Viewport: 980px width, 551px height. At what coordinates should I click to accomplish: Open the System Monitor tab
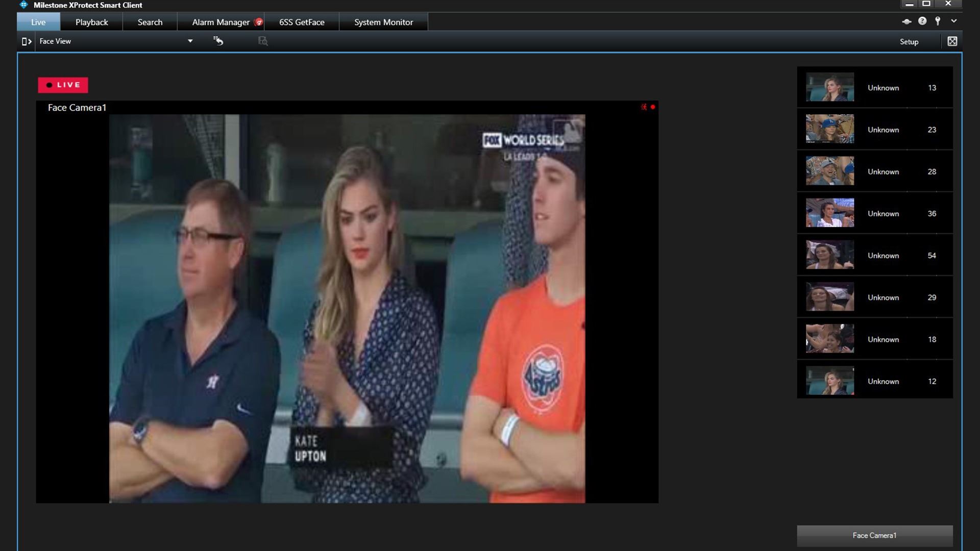point(383,22)
